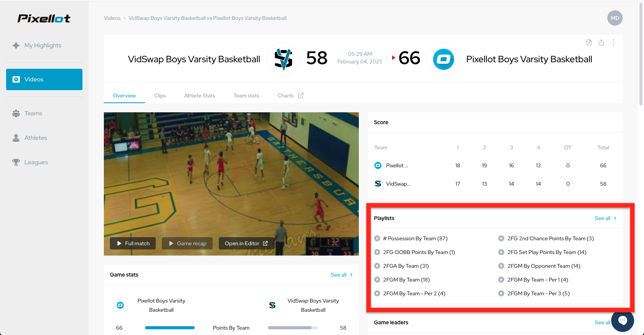
Task: Click VidSwap team icon in score table
Action: tap(378, 184)
